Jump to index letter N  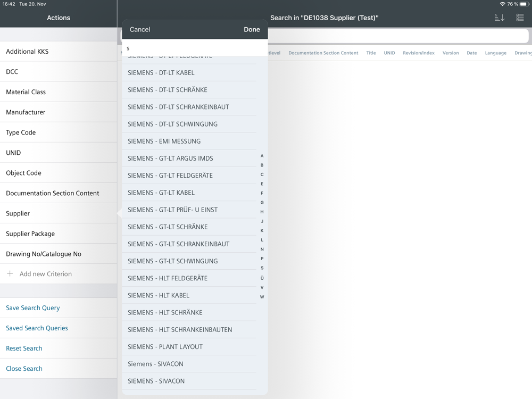tap(262, 250)
